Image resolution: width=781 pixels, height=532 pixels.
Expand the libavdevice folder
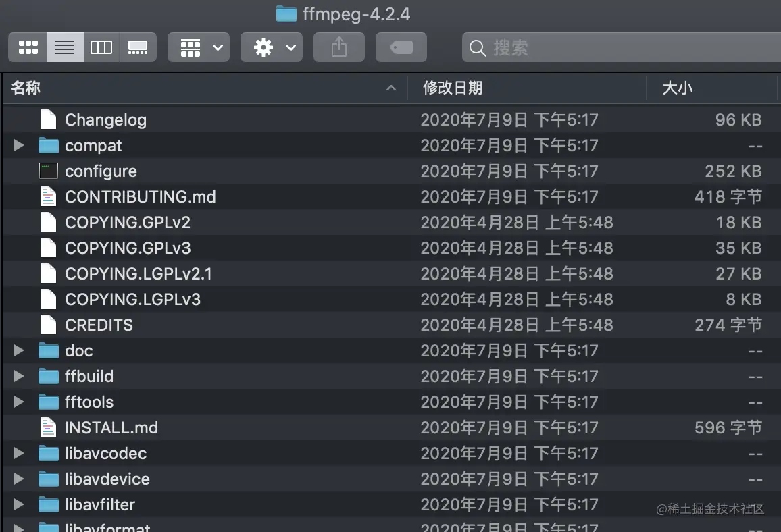tap(19, 479)
